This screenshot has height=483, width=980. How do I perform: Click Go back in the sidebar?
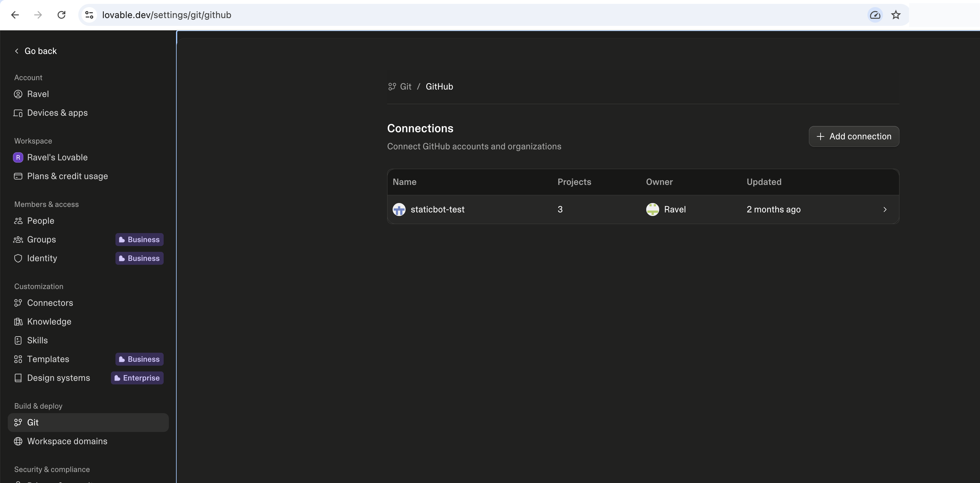click(x=35, y=51)
